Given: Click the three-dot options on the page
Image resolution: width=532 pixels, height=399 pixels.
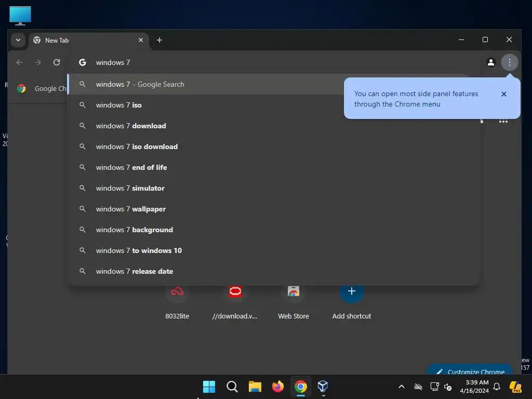Looking at the screenshot, I should pyautogui.click(x=503, y=122).
